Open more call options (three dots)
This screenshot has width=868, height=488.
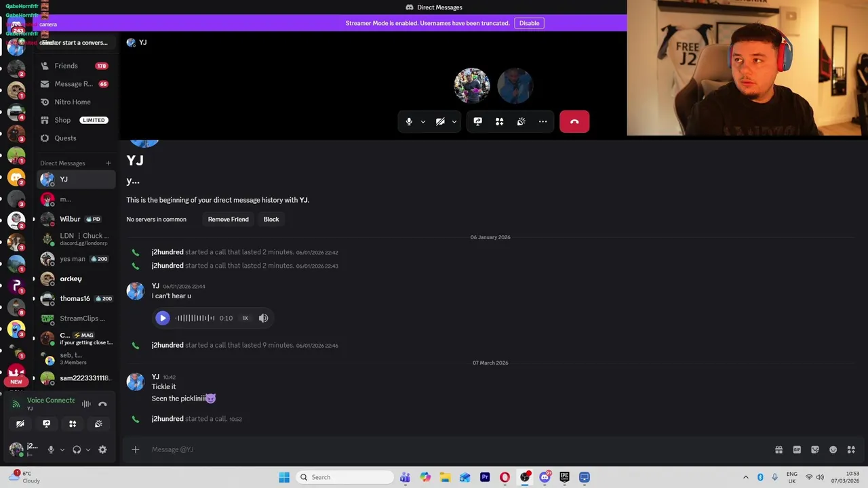(x=542, y=122)
